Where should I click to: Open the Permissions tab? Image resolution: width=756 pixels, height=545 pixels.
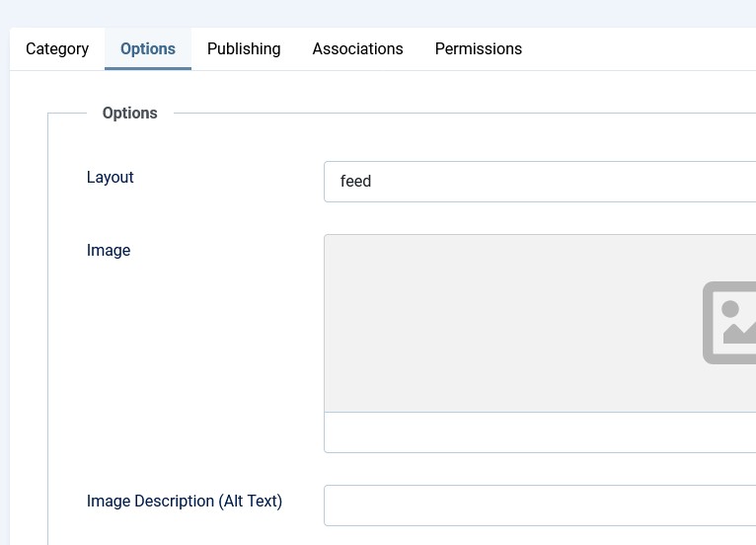[x=478, y=48]
